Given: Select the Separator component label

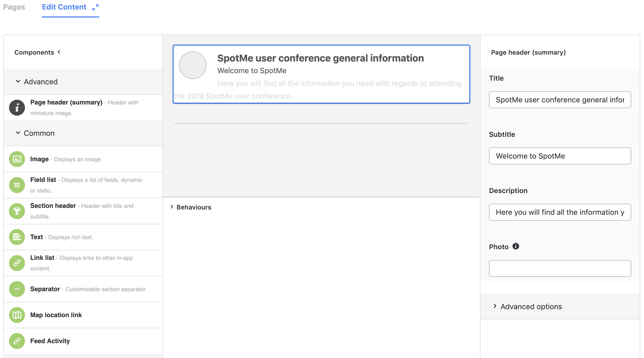Looking at the screenshot, I should coord(45,289).
